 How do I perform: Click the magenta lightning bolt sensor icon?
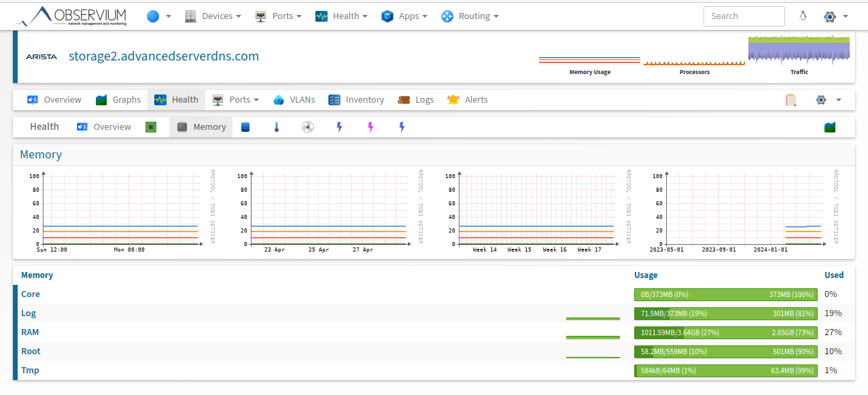(370, 127)
